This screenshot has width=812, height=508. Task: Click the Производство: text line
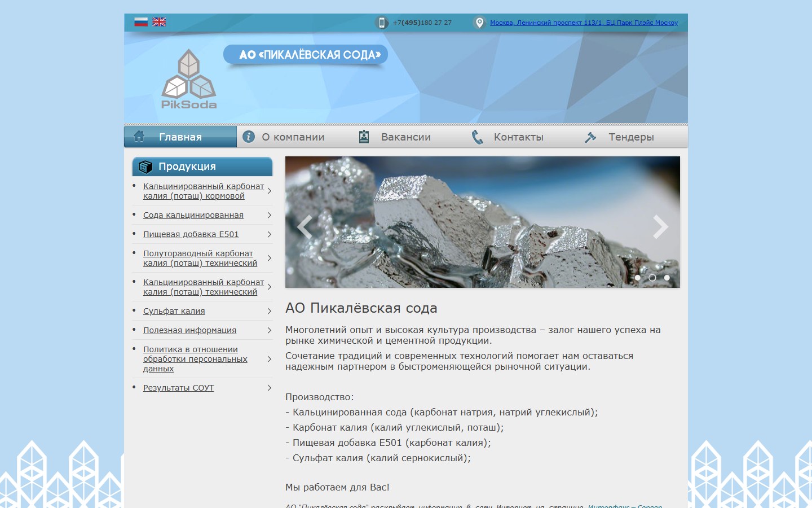click(x=320, y=397)
